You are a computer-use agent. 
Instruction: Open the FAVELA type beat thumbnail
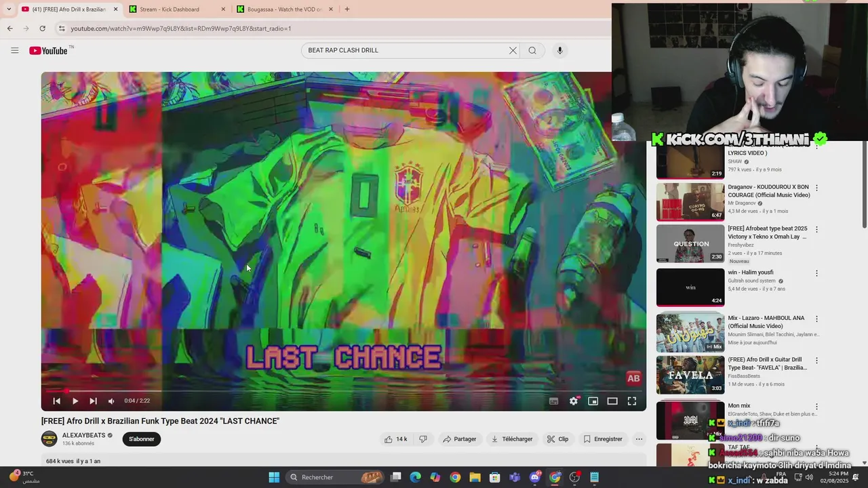click(690, 375)
